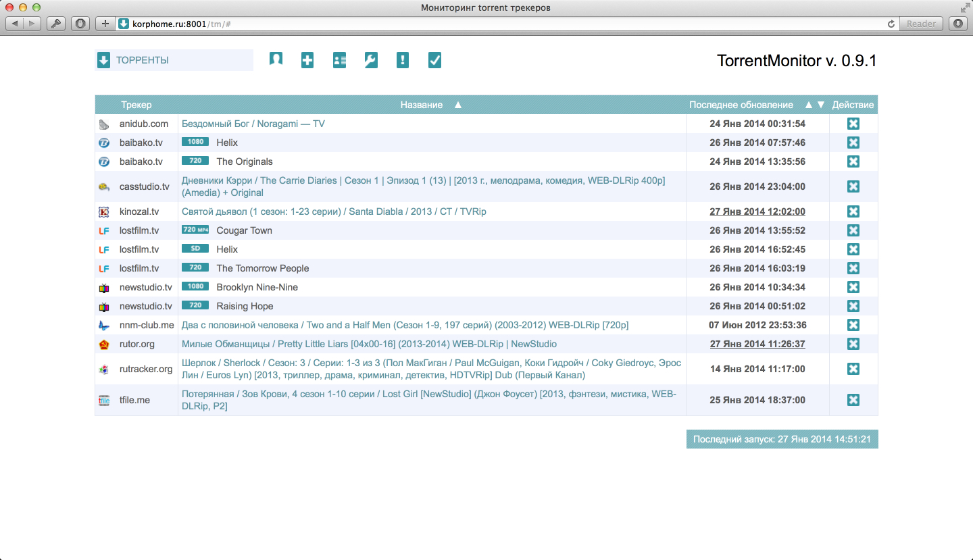This screenshot has width=973, height=560.
Task: Click the 1080 badge beside Brooklyn Nine-Nine
Action: tap(195, 286)
